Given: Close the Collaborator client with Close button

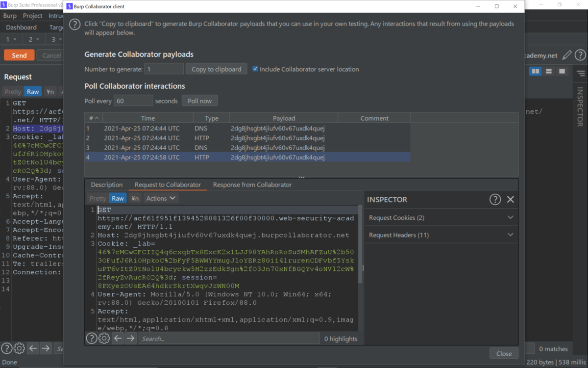Looking at the screenshot, I should pos(504,353).
